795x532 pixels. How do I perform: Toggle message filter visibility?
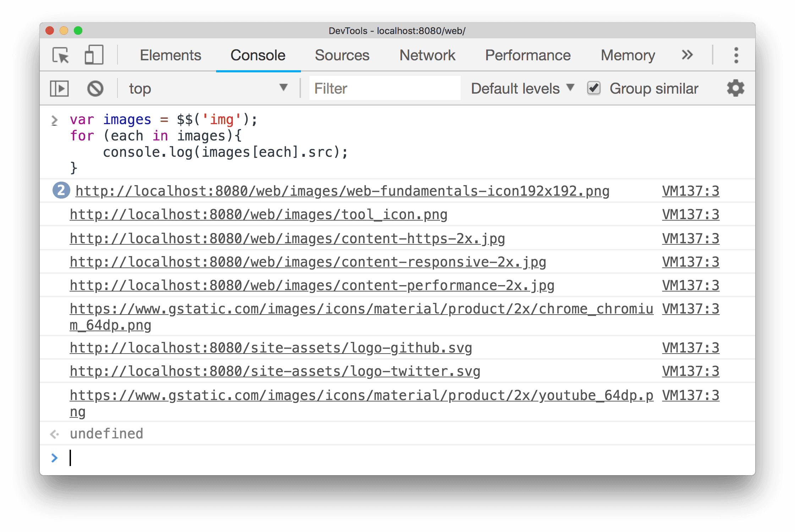point(59,88)
